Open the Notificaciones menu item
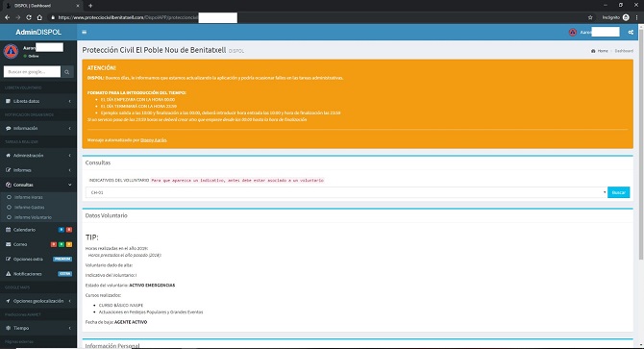This screenshot has height=349, width=644. point(38,274)
